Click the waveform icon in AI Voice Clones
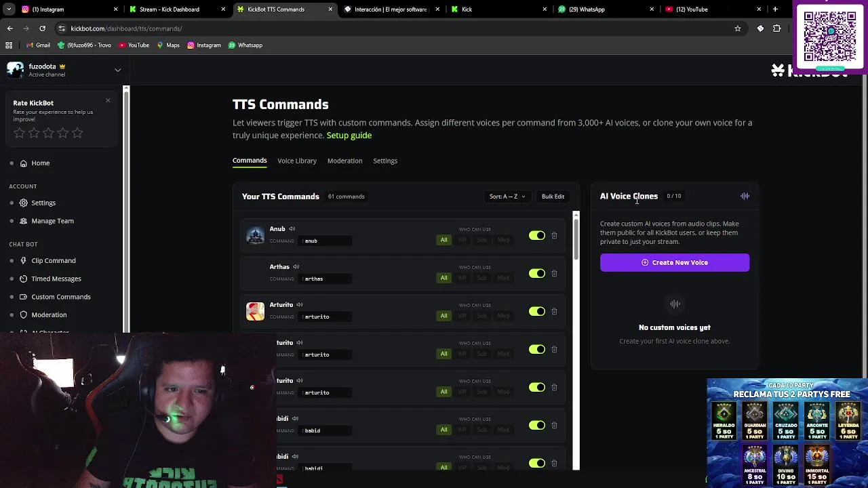Viewport: 868px width, 488px height. pos(745,196)
